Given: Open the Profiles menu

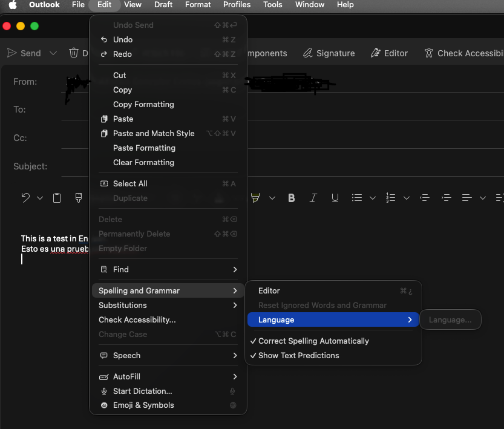Looking at the screenshot, I should coord(237,5).
